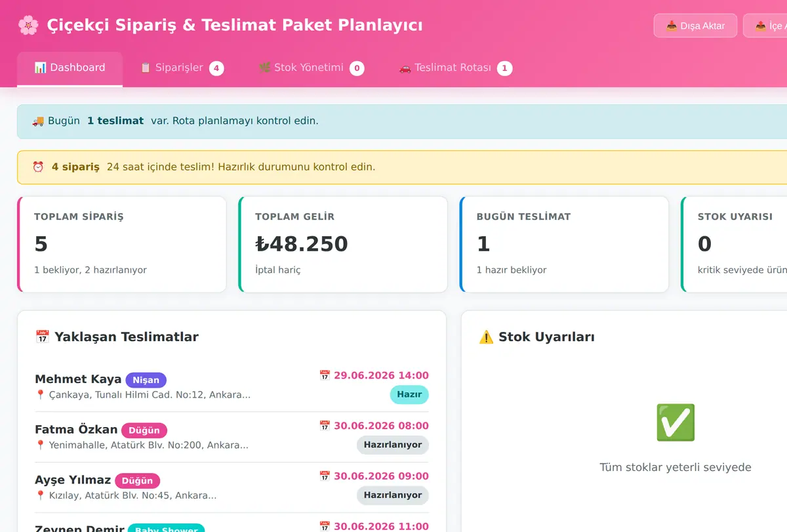The width and height of the screenshot is (787, 532).
Task: Switch to the Siparişler tab
Action: (x=182, y=68)
